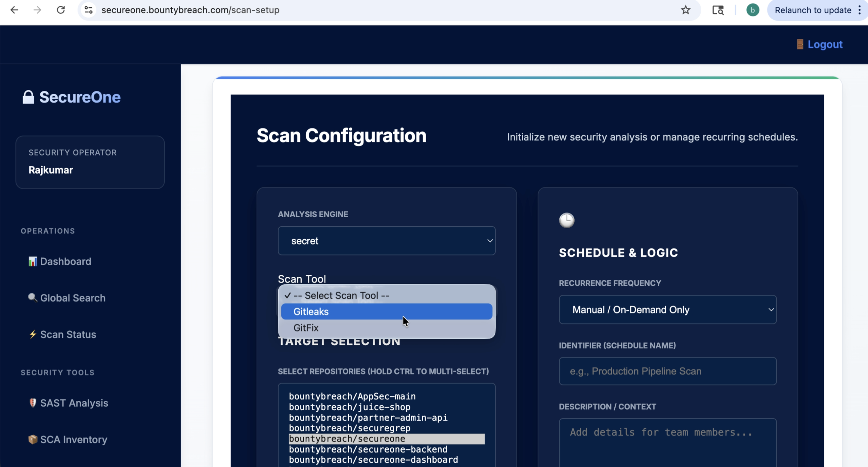Viewport: 868px width, 467px height.
Task: Click the ANALYSIS ENGINE label
Action: tap(313, 214)
